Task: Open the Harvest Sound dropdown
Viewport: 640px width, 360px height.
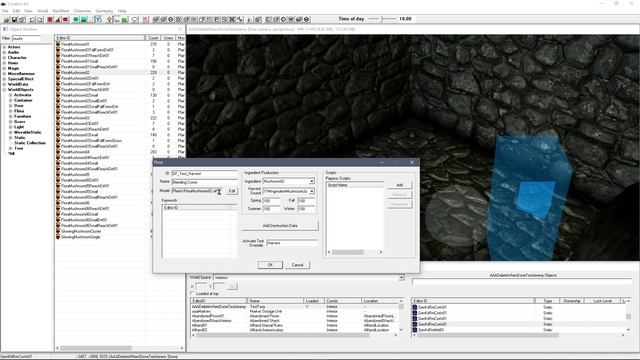Action: tap(311, 191)
